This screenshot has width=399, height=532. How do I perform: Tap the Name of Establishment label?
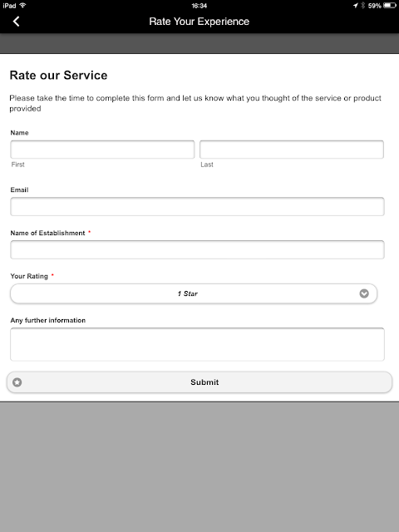(x=47, y=233)
